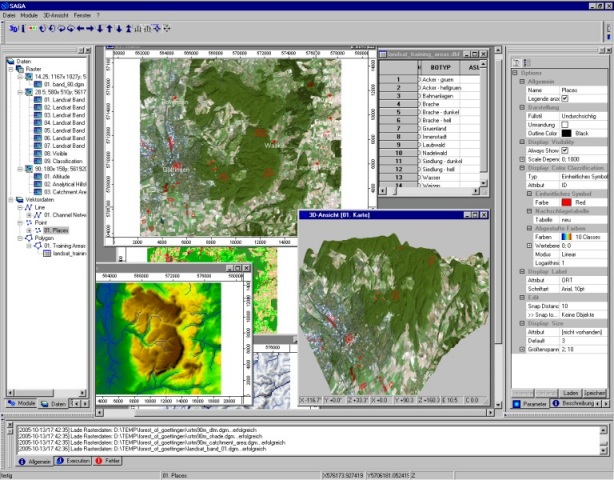Click the Speichern button
This screenshot has height=480, width=614.
pyautogui.click(x=594, y=393)
